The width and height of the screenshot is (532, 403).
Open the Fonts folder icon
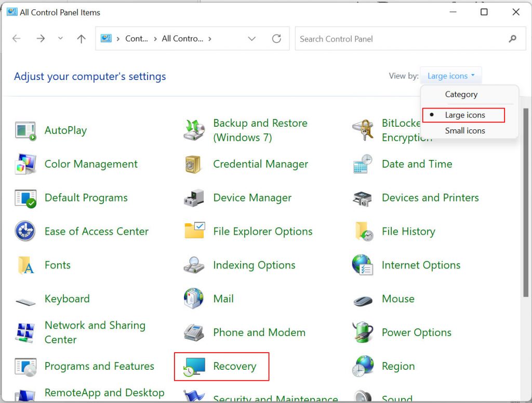26,265
